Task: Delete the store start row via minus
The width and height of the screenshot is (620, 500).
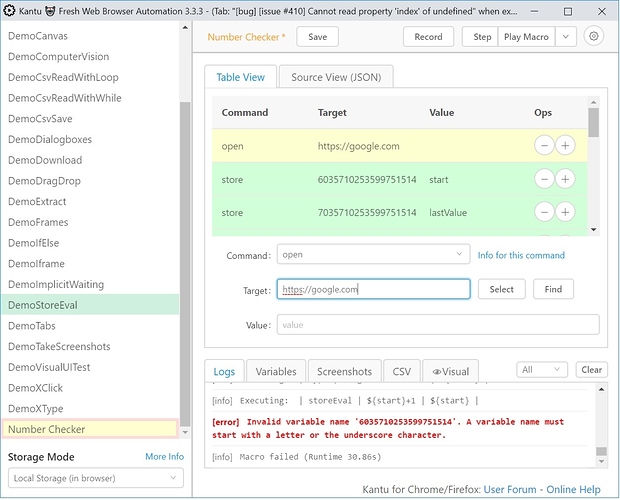Action: (x=544, y=179)
